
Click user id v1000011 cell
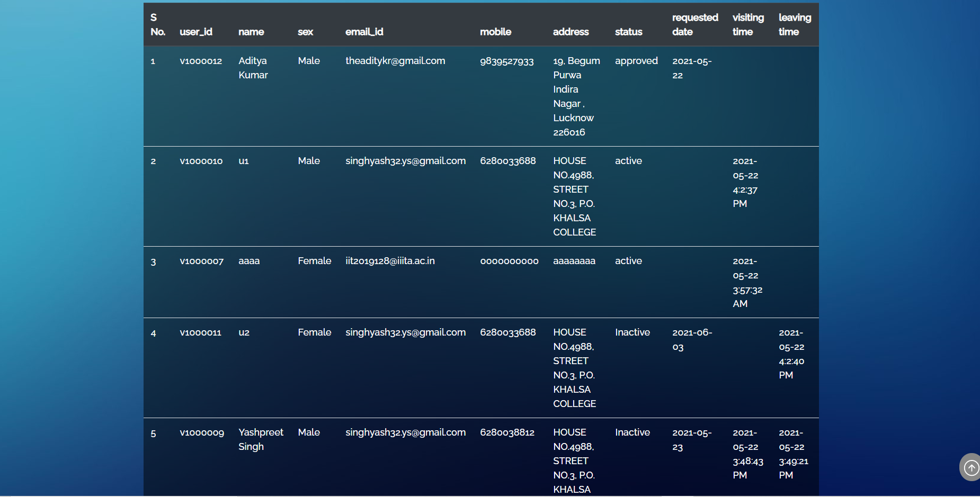pos(200,332)
